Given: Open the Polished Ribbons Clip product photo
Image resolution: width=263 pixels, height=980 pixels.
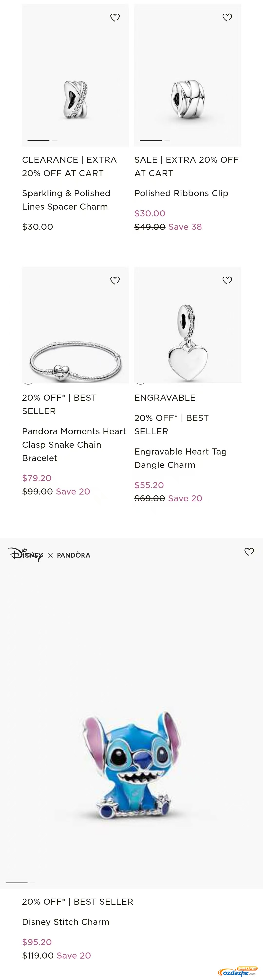Looking at the screenshot, I should 187,75.
